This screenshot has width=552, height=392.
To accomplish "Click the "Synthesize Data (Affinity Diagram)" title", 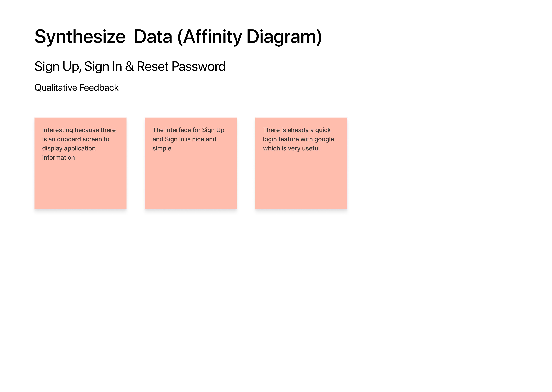I will pyautogui.click(x=178, y=37).
